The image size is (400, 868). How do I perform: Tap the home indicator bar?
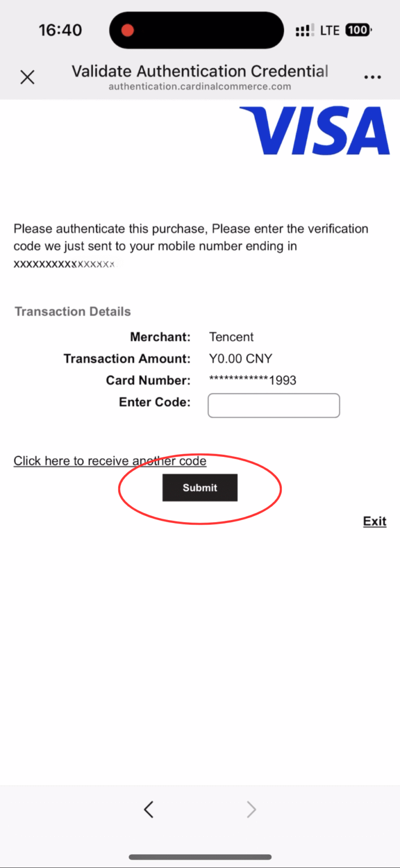(x=200, y=857)
